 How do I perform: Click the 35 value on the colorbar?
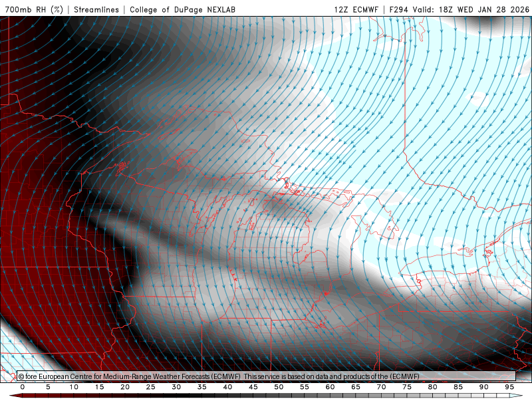tap(202, 387)
